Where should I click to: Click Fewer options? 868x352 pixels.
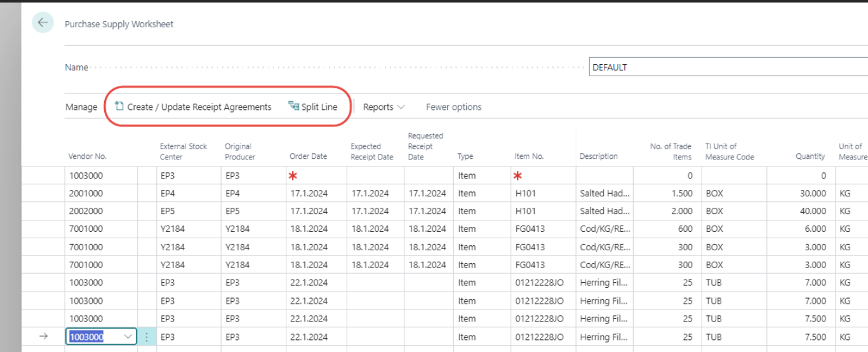pos(453,107)
